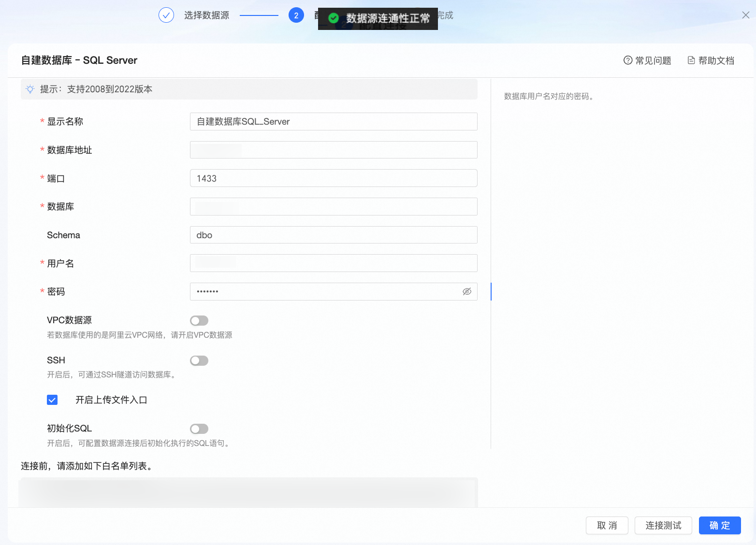756x545 pixels.
Task: Click the completed step checkmark icon
Action: coord(166,15)
